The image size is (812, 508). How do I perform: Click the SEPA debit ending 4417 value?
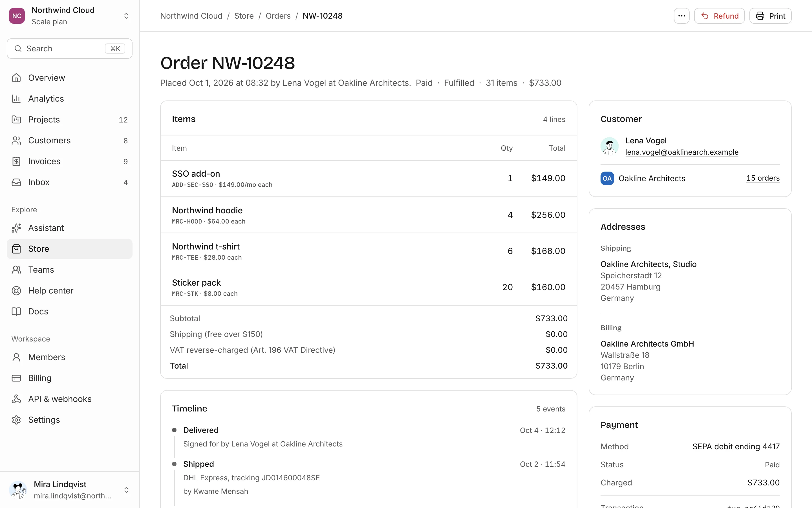(736, 446)
